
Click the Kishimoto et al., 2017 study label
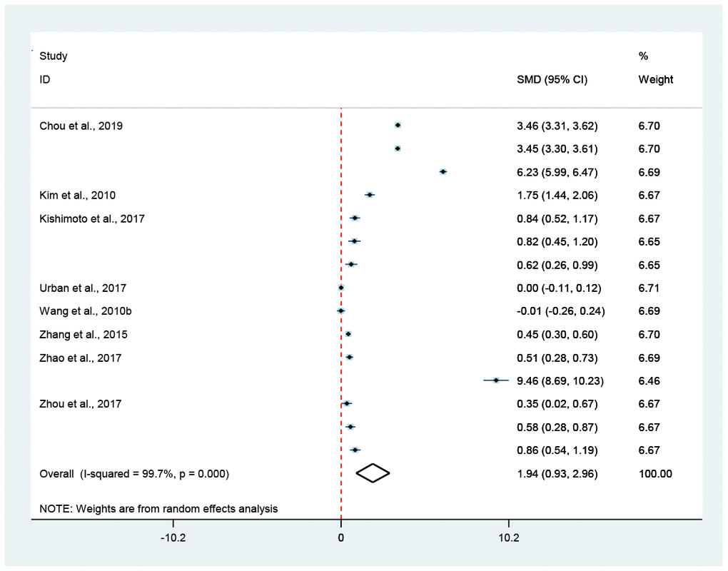click(91, 219)
